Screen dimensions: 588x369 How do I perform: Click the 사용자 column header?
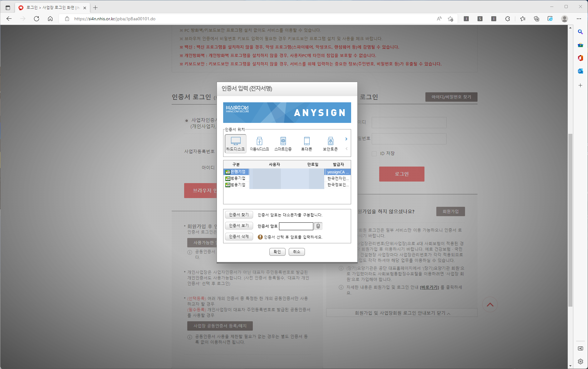point(274,164)
